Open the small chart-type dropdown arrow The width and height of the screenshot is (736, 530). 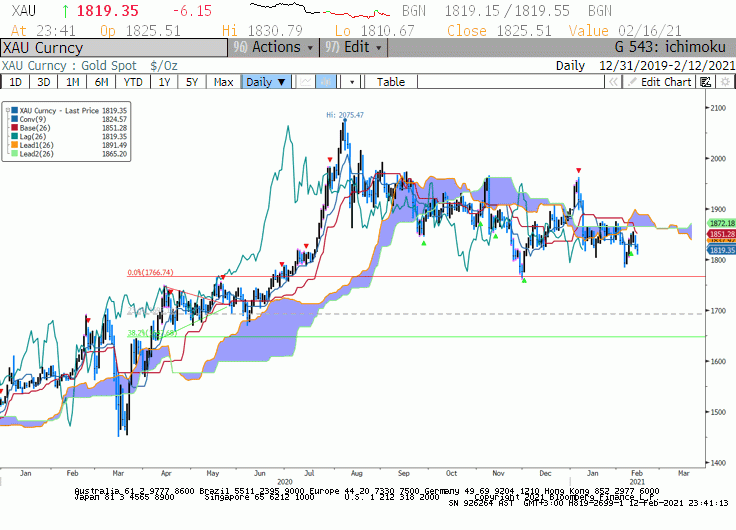(x=352, y=83)
